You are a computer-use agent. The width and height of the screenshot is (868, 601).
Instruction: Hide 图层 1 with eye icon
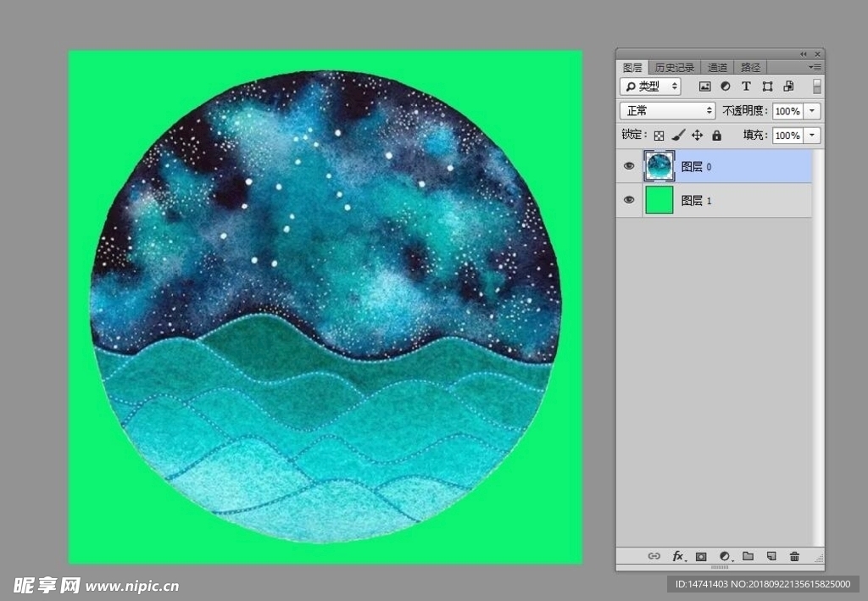(629, 200)
